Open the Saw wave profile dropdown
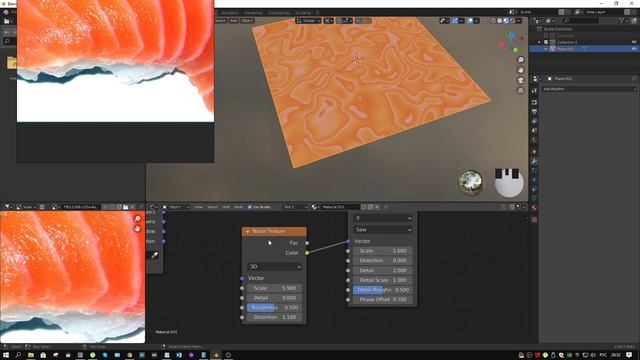The image size is (640, 360). pyautogui.click(x=383, y=230)
